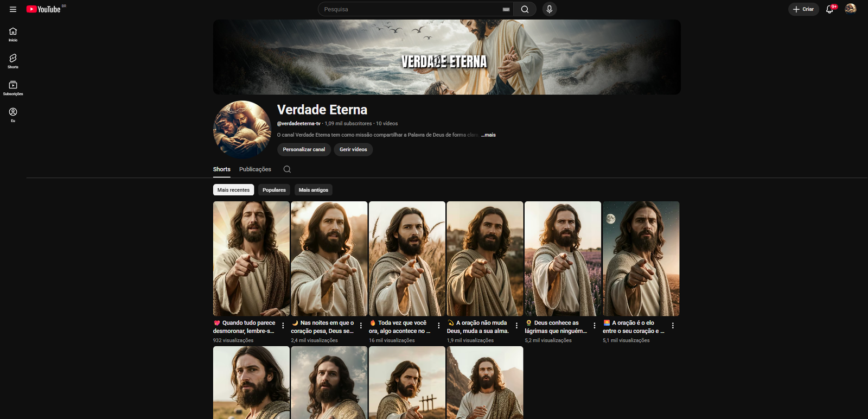The width and height of the screenshot is (868, 419).
Task: Click the '16 mil visualizações' text
Action: pos(392,340)
